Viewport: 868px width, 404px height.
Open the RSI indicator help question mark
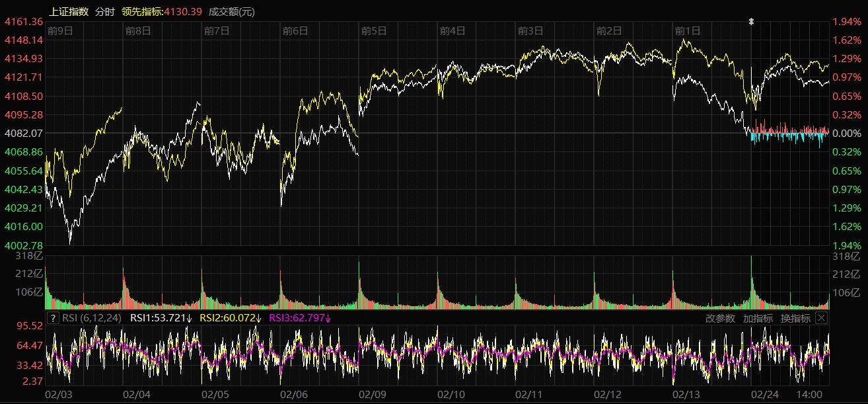point(54,318)
